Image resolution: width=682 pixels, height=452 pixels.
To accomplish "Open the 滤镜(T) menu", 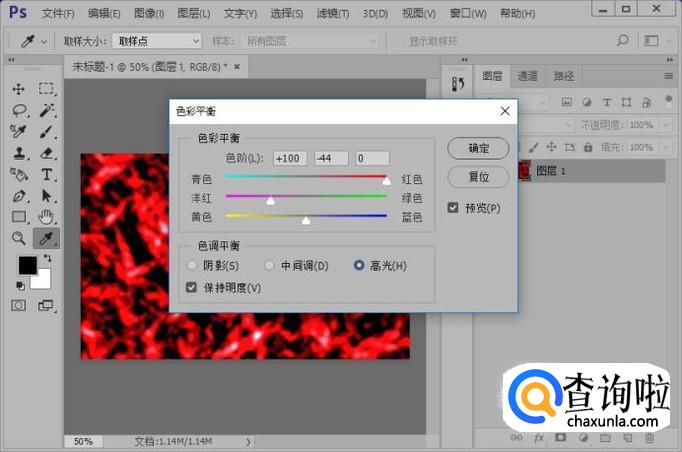I will tap(333, 13).
